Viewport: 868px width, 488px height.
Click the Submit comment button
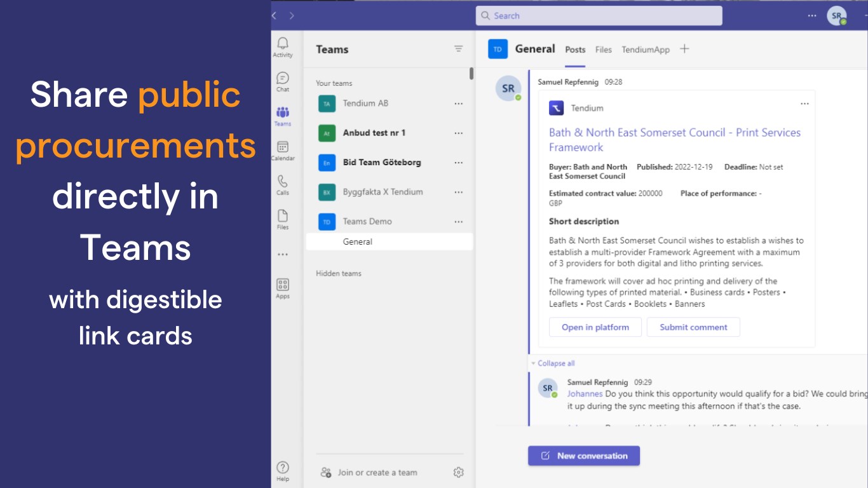click(693, 327)
